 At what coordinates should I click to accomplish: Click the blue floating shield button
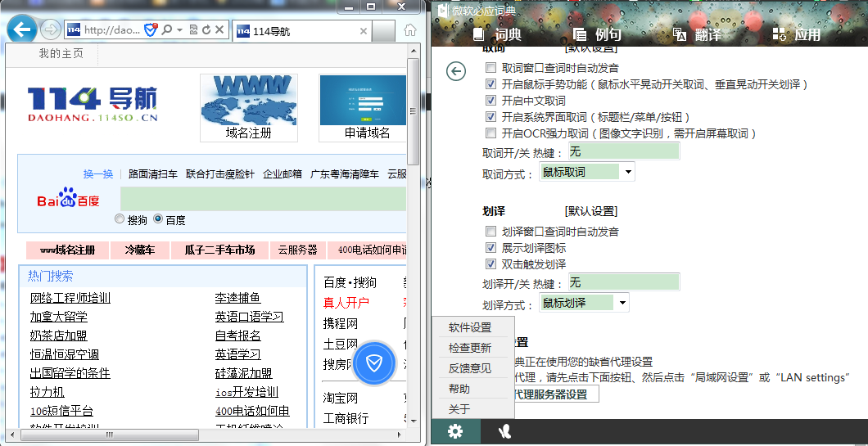tap(374, 363)
